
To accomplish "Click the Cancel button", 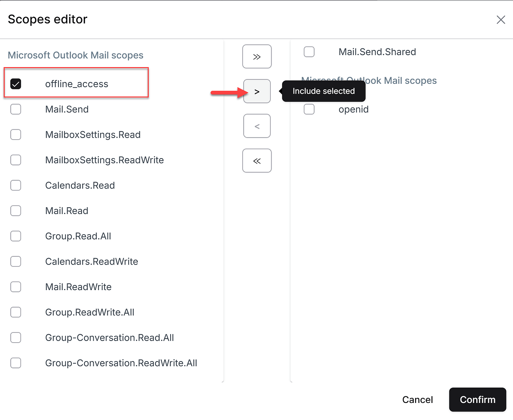I will tap(418, 399).
